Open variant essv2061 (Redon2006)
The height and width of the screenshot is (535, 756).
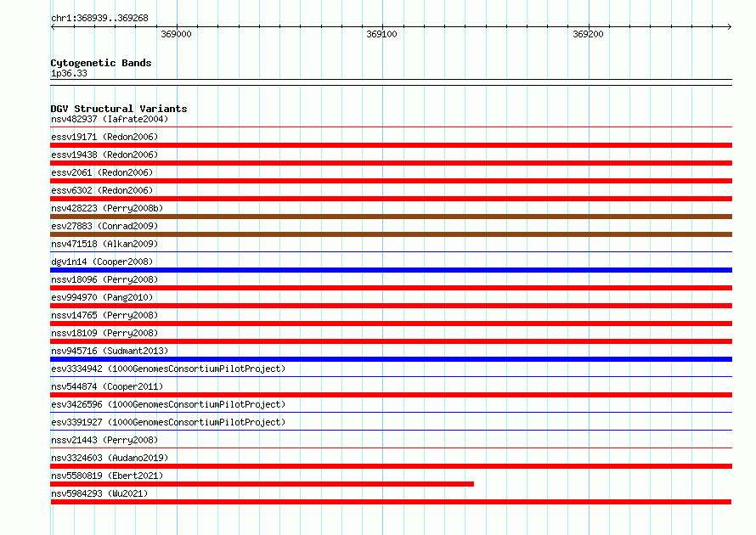click(102, 172)
